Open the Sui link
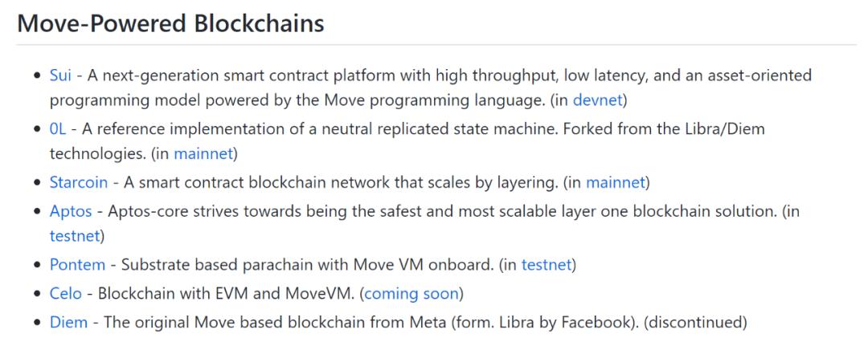 [x=61, y=75]
